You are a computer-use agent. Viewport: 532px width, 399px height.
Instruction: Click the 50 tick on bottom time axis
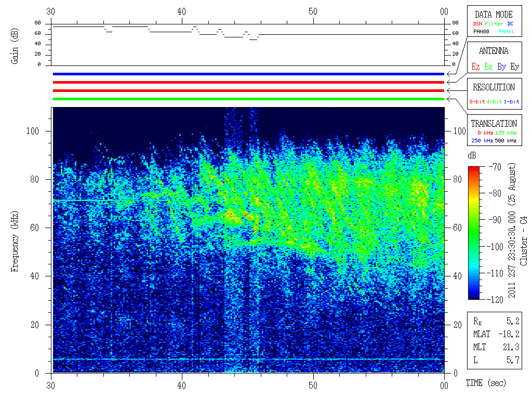point(313,386)
